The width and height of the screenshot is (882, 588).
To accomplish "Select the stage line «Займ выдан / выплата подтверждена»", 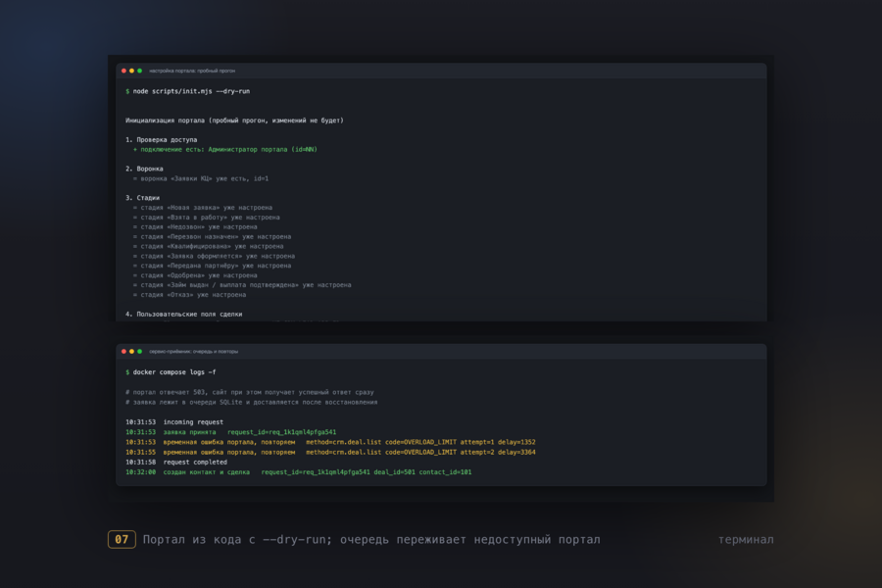I will point(242,285).
